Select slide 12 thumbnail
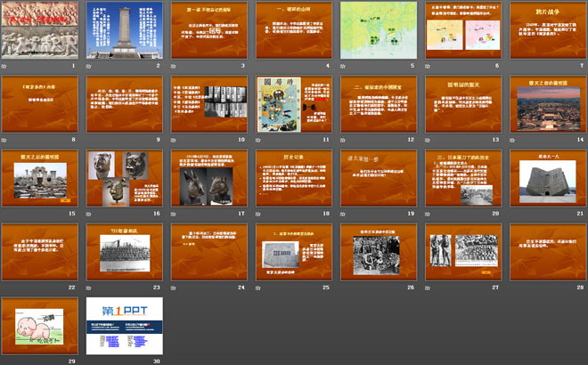 click(379, 104)
